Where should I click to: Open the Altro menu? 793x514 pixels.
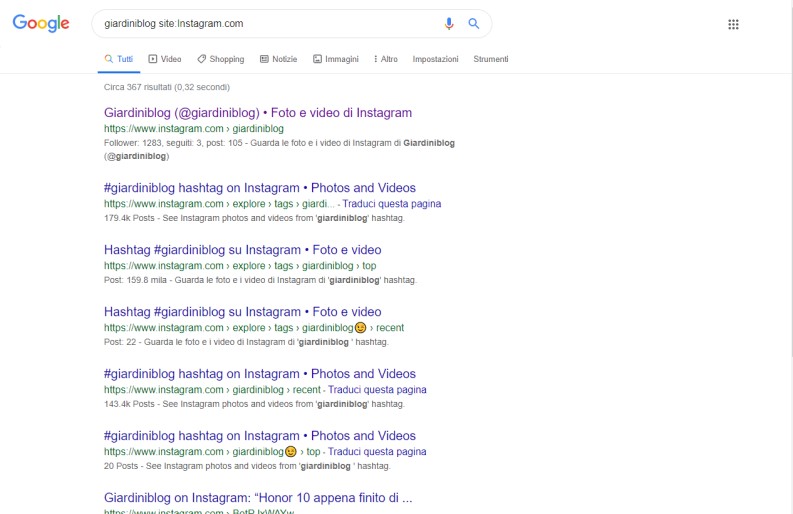(x=385, y=59)
